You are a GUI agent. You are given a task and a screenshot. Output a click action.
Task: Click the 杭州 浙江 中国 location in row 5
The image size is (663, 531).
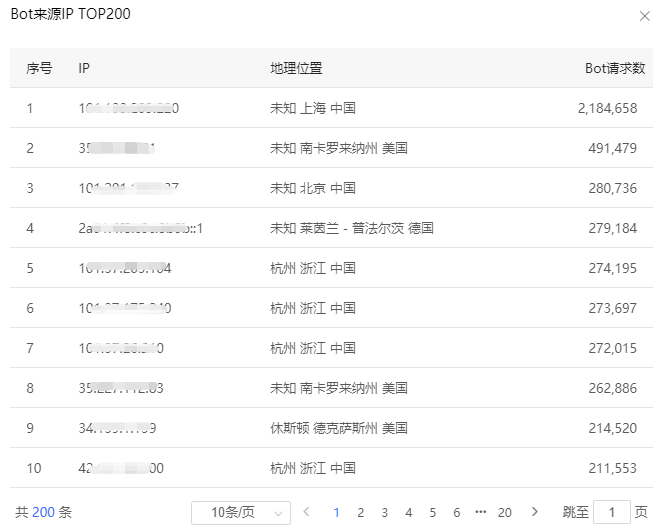pos(312,268)
